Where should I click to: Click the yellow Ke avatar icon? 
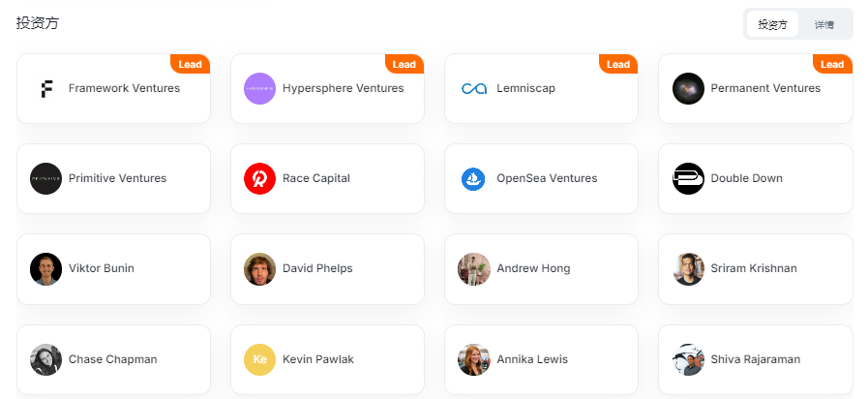click(259, 359)
